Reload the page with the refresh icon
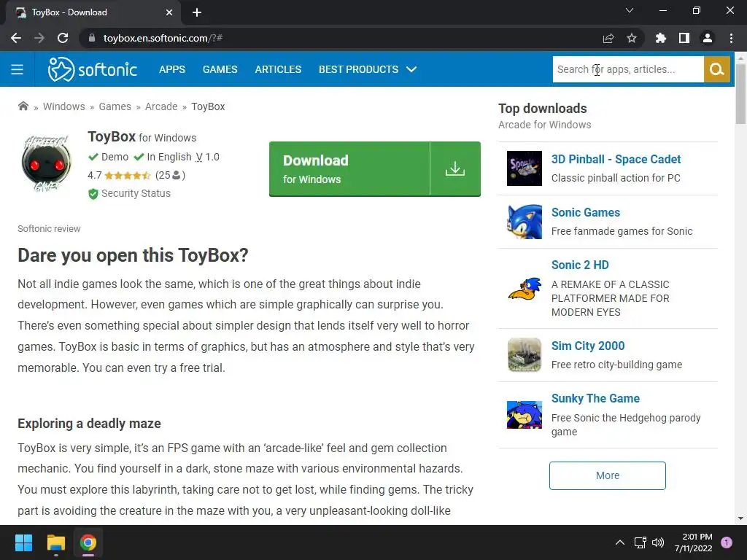Screen dimensions: 747x560 click(63, 38)
